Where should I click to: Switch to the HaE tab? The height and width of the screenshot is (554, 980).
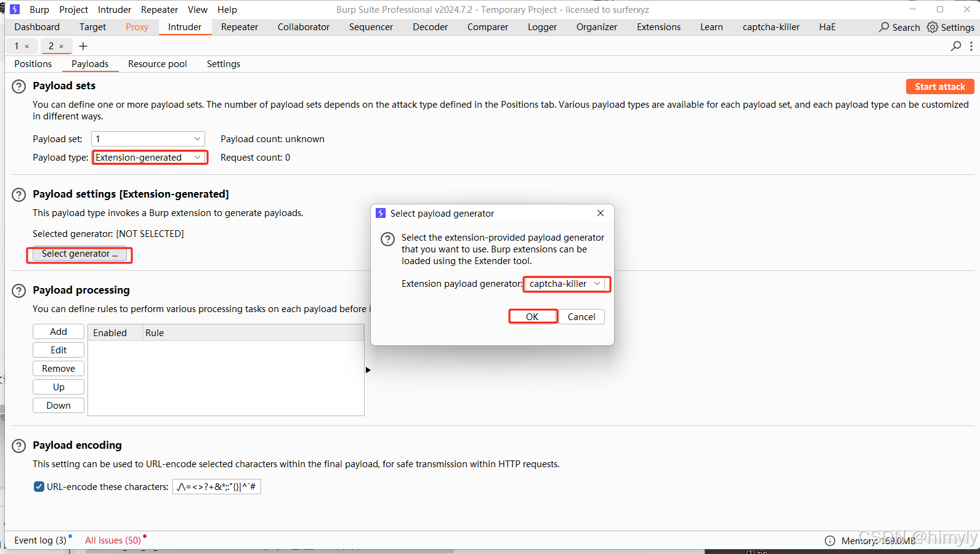point(827,27)
